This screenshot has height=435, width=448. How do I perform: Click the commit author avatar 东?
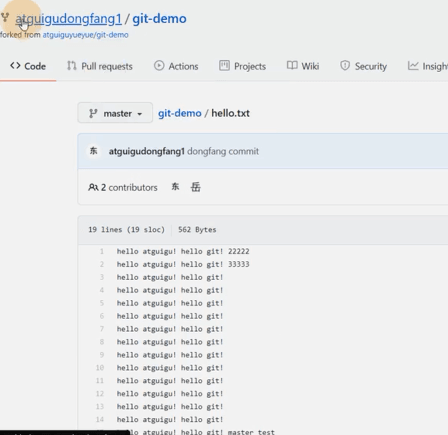tap(93, 151)
